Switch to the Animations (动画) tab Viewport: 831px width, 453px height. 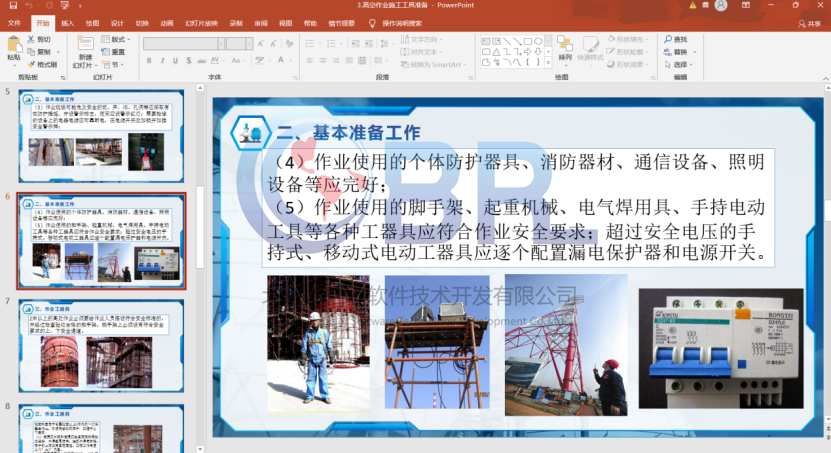tap(167, 23)
